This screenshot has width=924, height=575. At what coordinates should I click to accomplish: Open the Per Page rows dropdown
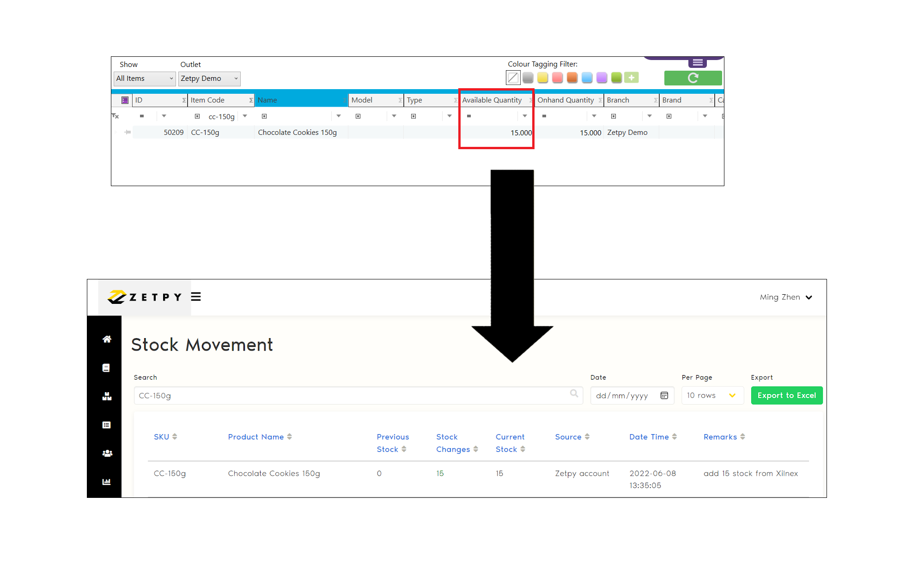pos(712,395)
